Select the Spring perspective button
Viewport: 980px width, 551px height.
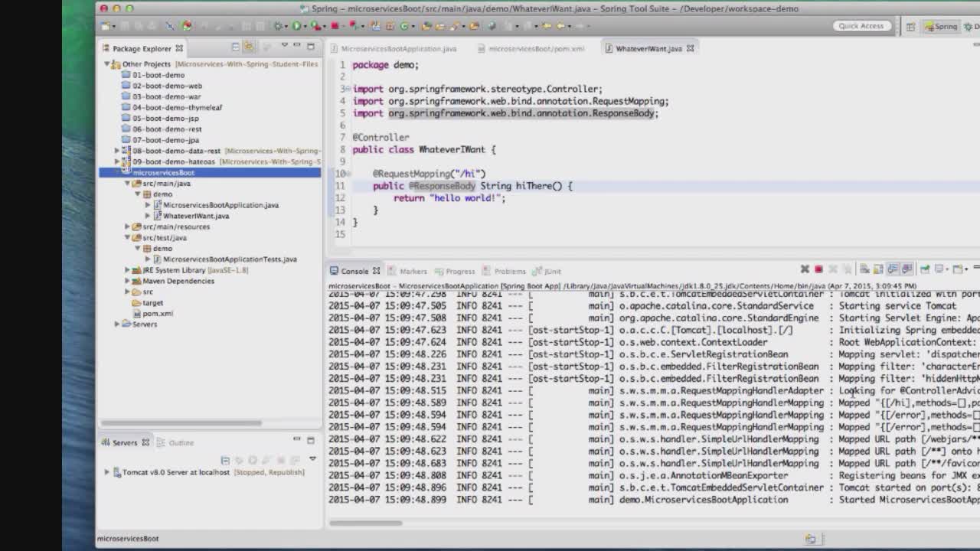pos(940,27)
